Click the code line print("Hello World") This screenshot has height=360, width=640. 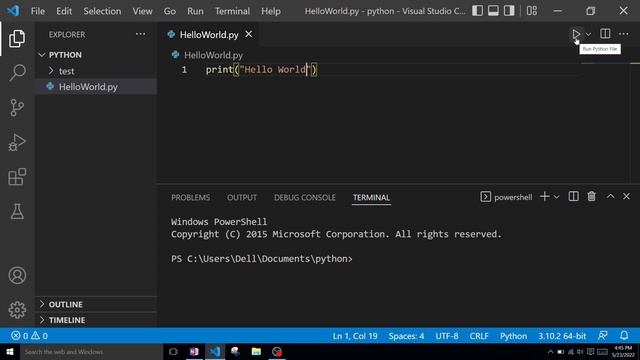click(x=261, y=70)
